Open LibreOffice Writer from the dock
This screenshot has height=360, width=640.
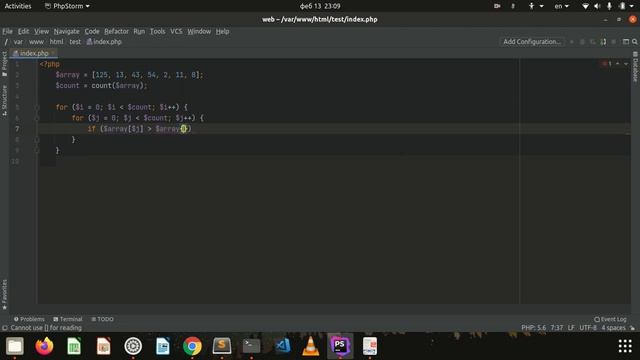(x=162, y=346)
